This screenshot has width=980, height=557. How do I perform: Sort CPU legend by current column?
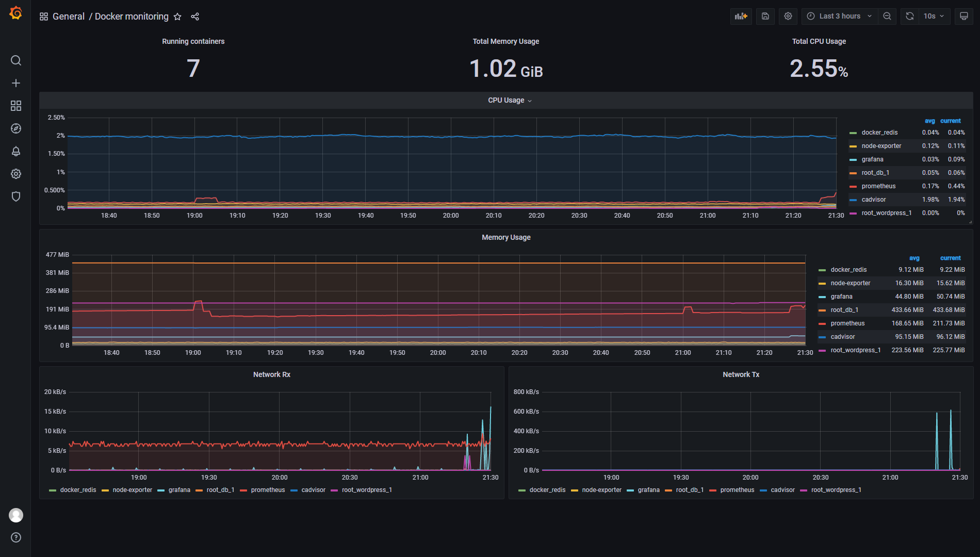951,121
